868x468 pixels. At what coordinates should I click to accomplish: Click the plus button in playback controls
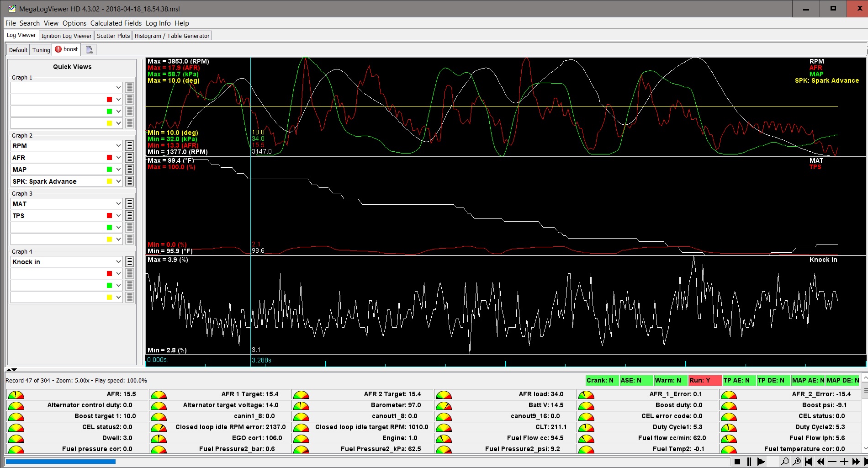click(844, 462)
